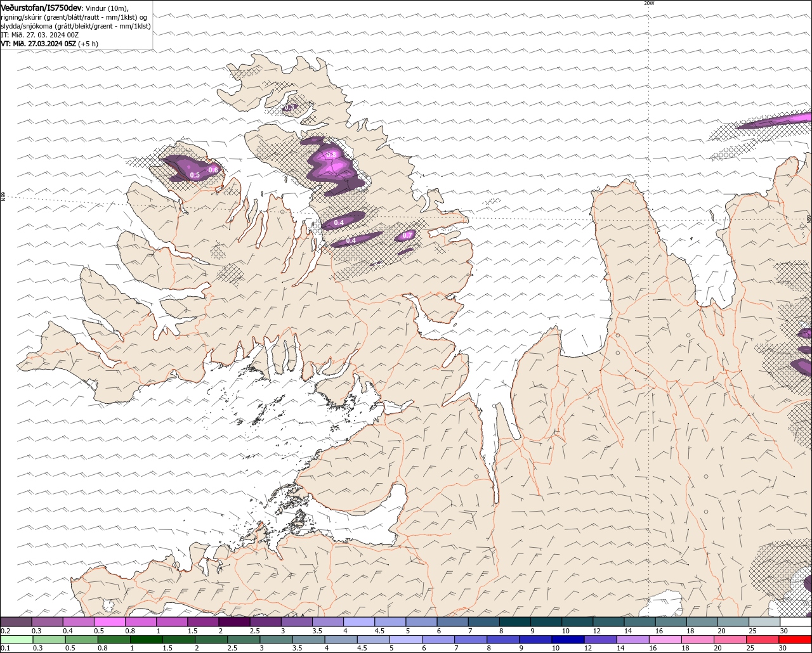Click the 0.6 precipitation value on the map

[x=213, y=169]
